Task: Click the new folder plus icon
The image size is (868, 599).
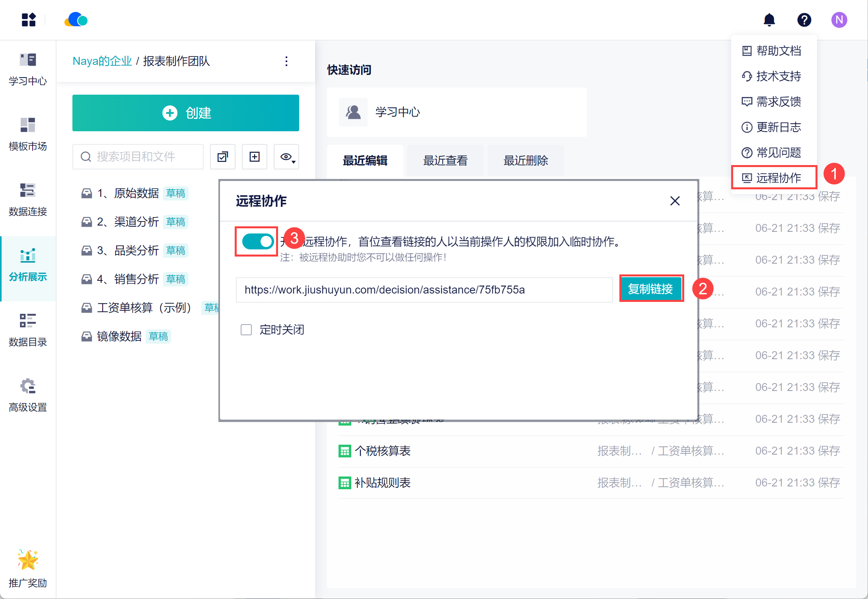Action: [x=255, y=157]
